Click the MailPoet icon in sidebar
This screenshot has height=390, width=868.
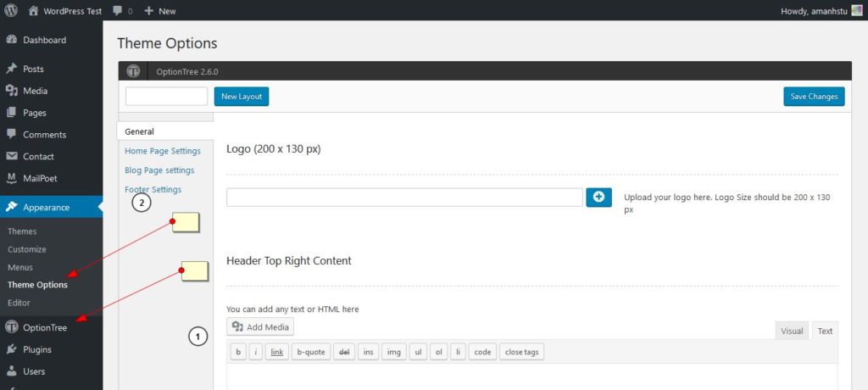(x=12, y=178)
